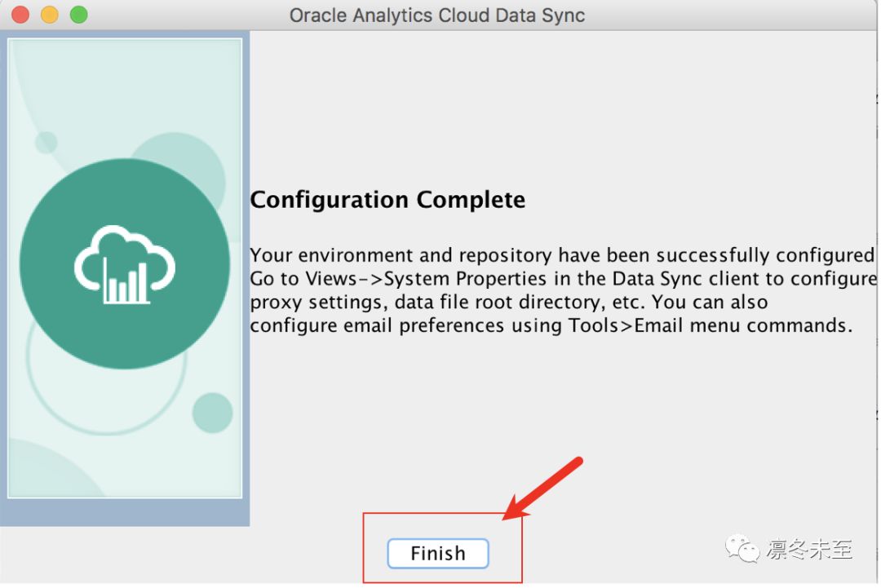Click the blue-gray strip below the banner image
Image resolution: width=881 pixels, height=588 pixels.
(x=125, y=512)
